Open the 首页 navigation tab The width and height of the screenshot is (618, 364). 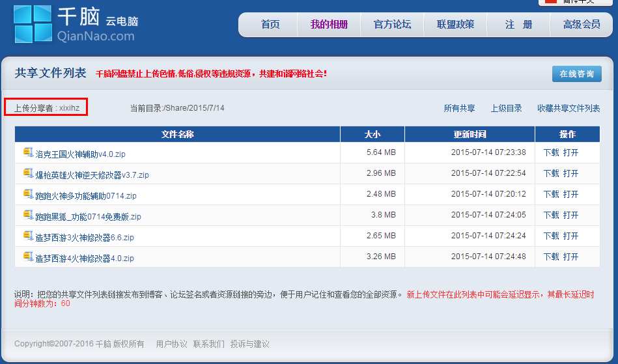click(270, 25)
